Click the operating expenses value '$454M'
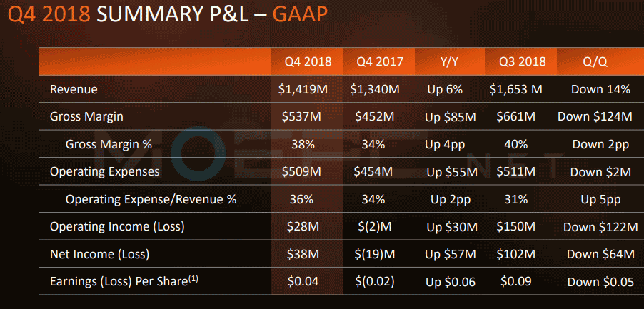 click(x=375, y=171)
